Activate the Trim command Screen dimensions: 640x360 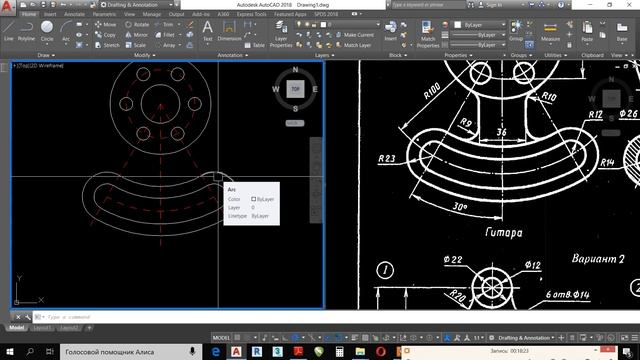pos(164,24)
